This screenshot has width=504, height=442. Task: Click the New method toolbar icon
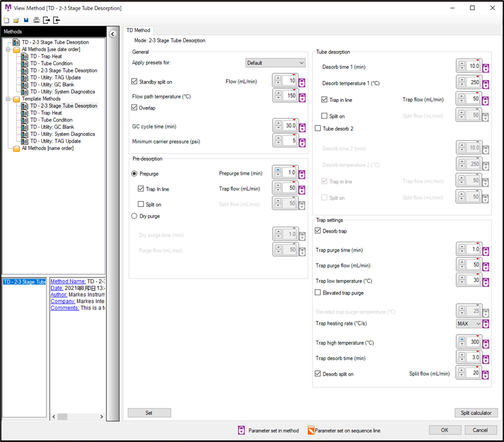coord(6,20)
